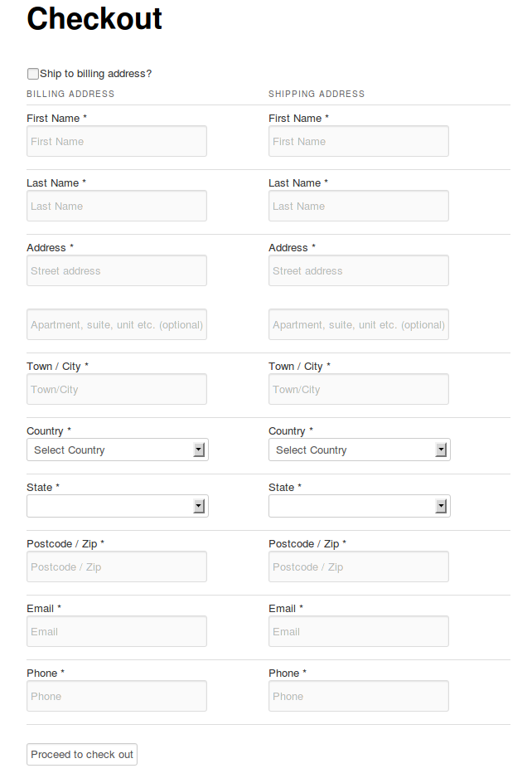Click the shipping First Name field
Image resolution: width=532 pixels, height=778 pixels.
pos(358,141)
